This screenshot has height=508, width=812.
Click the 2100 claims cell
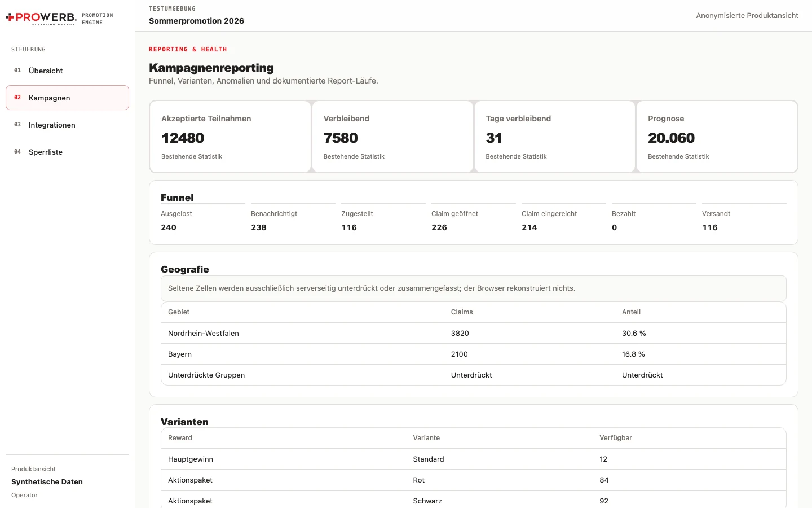click(x=460, y=354)
